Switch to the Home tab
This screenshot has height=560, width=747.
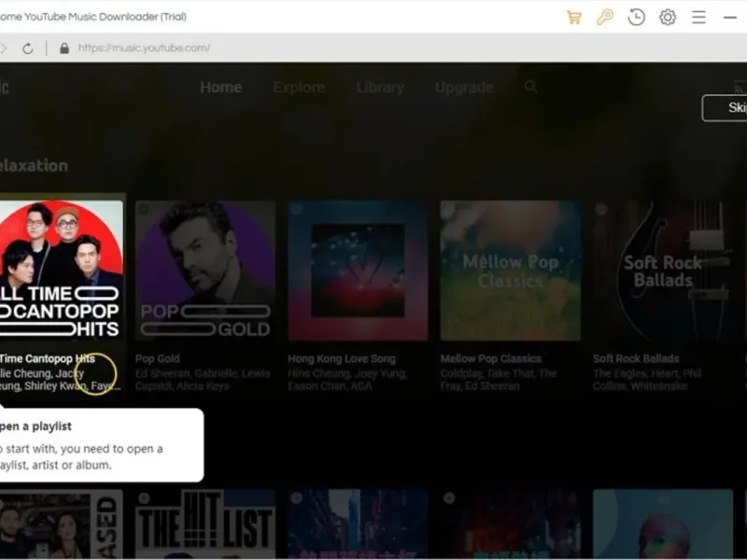(221, 88)
